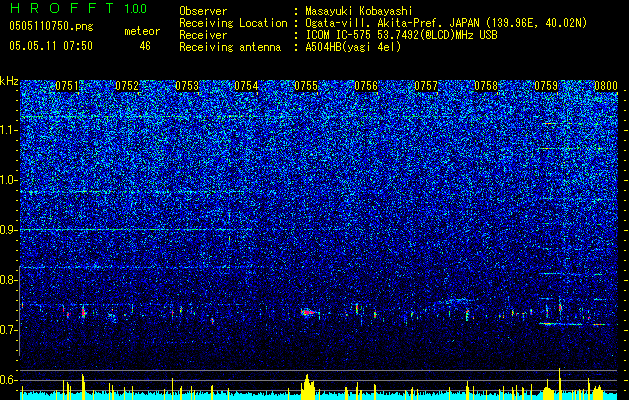
Task: Click the 0.8 kHz axis label
Action: (8, 280)
